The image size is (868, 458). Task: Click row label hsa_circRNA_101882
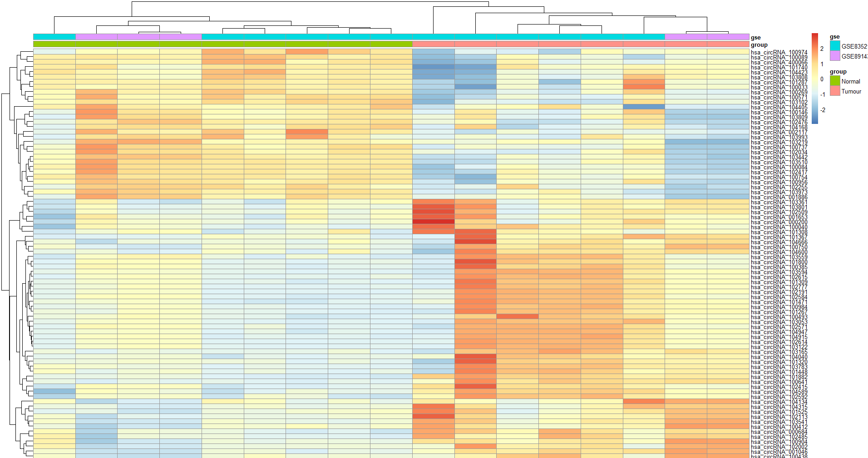779,377
